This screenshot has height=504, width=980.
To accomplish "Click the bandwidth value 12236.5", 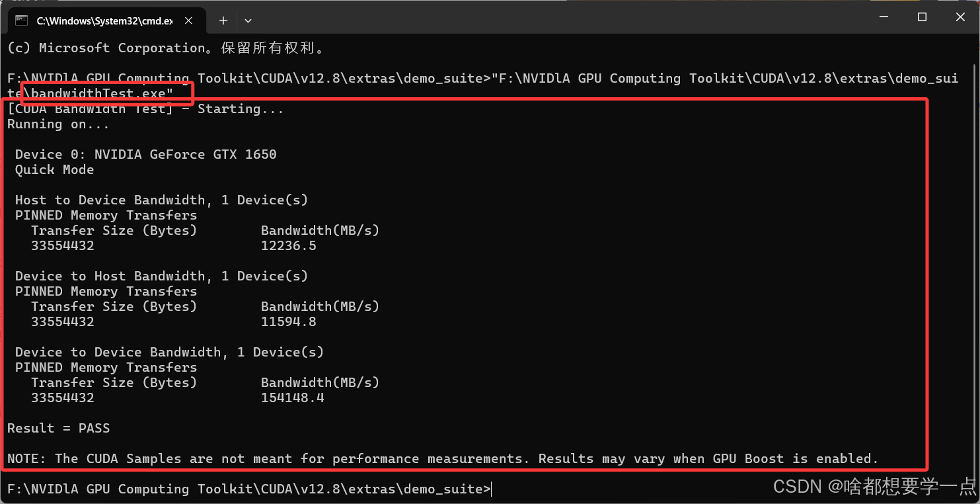I will click(287, 245).
